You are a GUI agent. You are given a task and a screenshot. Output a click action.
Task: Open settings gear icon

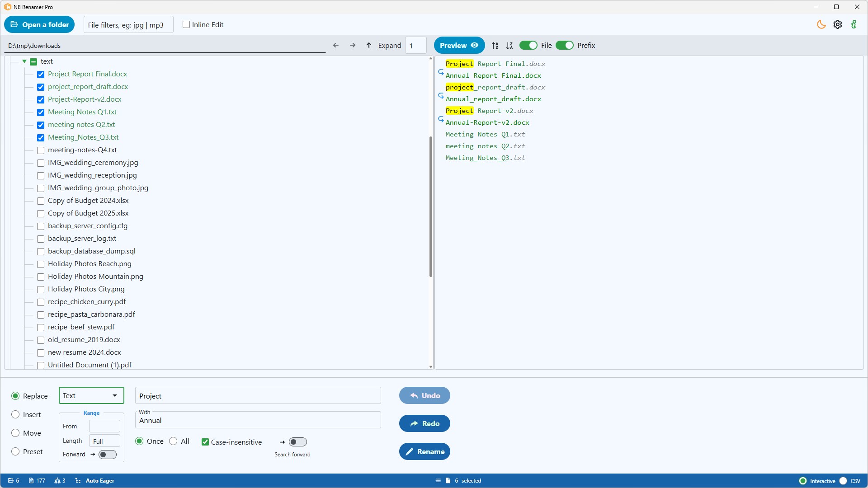(838, 25)
